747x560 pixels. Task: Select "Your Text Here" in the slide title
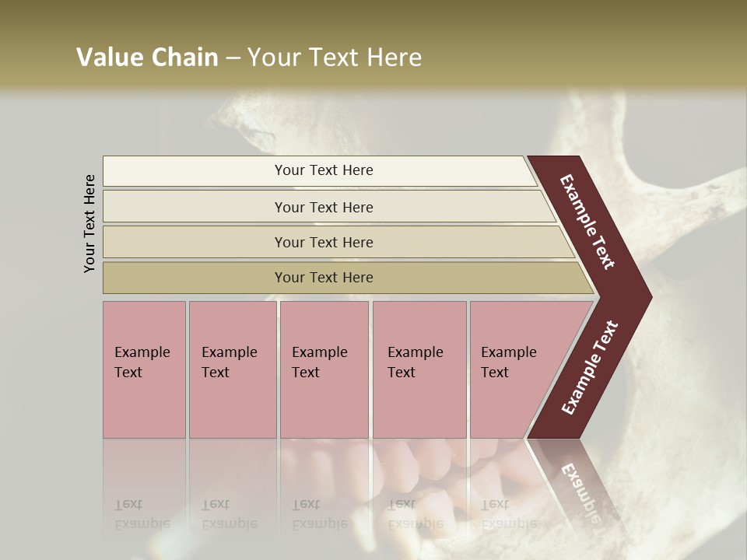pyautogui.click(x=335, y=58)
